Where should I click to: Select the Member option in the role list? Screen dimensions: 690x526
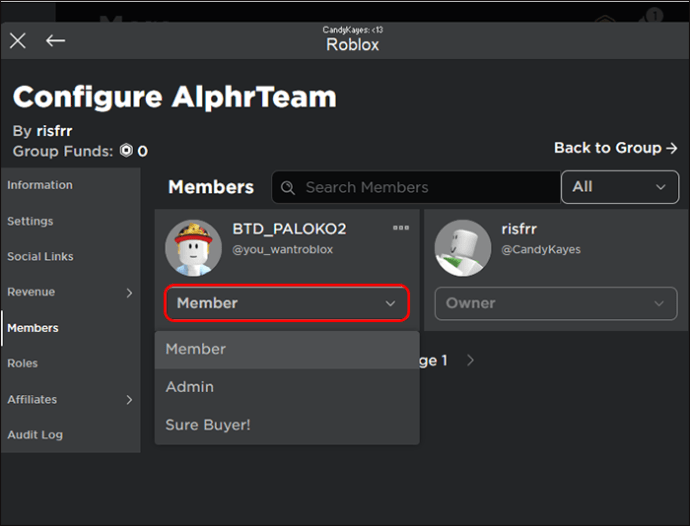[x=287, y=349]
